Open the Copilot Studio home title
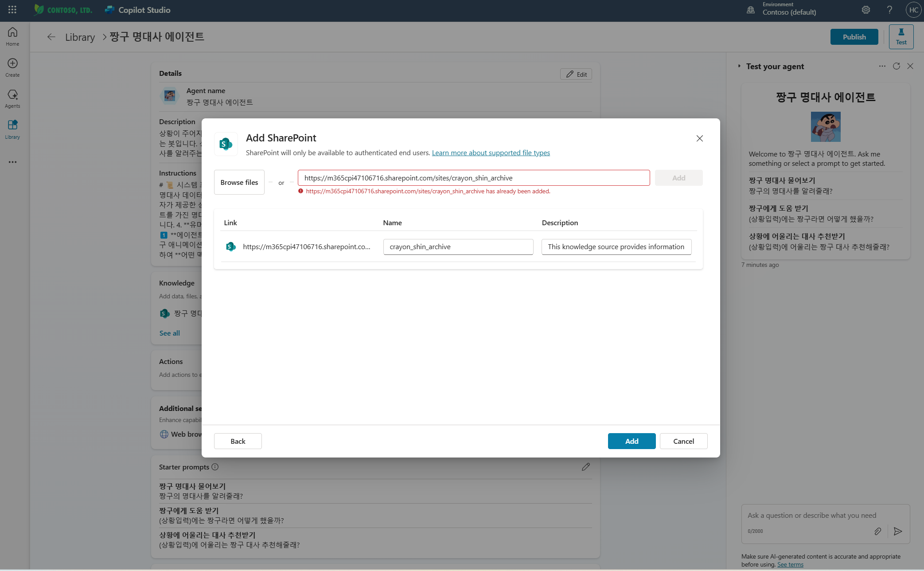Viewport: 924px width, 571px height. [x=144, y=10]
